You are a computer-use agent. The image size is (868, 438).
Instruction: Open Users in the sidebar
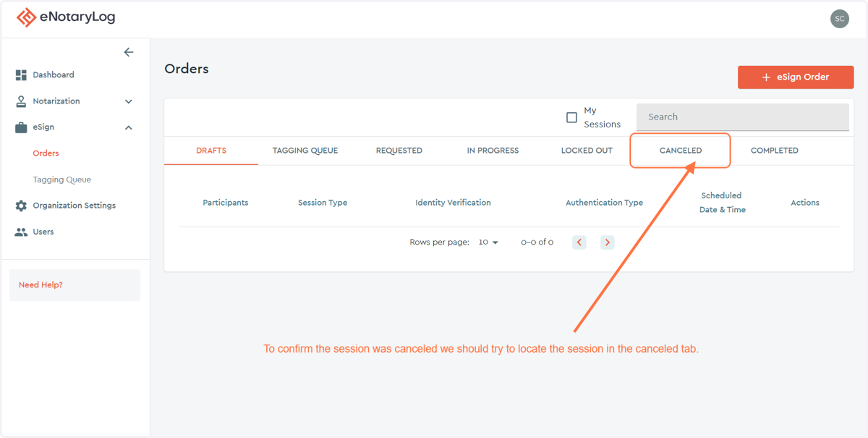(43, 232)
